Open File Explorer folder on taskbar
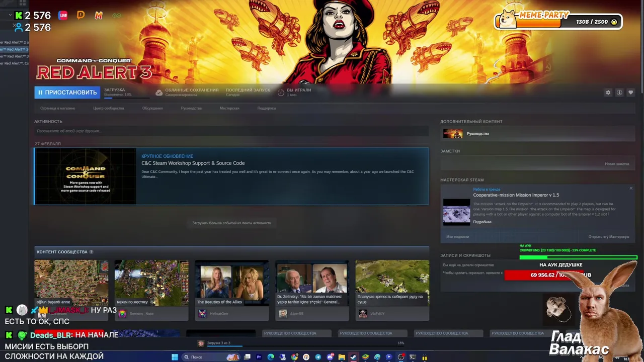 click(x=342, y=357)
